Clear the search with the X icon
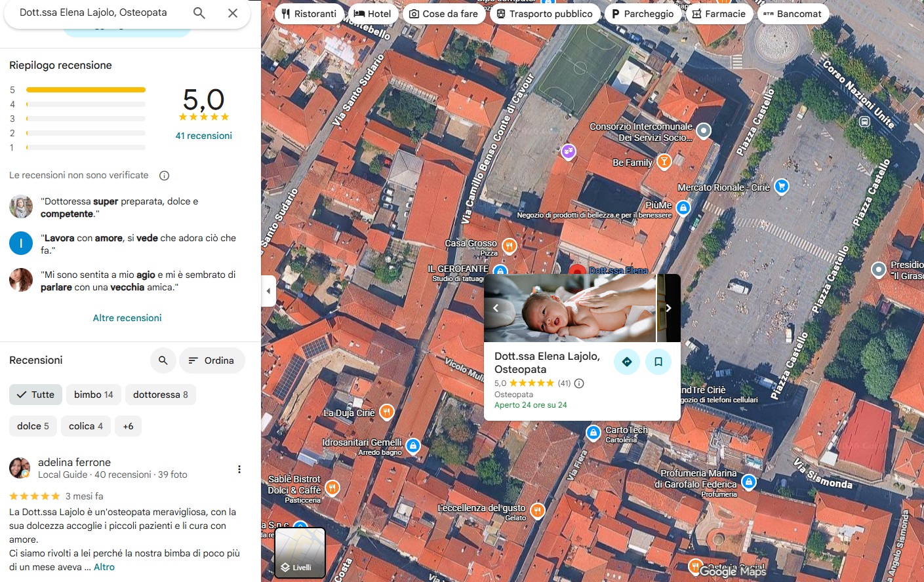This screenshot has width=924, height=582. (x=233, y=12)
